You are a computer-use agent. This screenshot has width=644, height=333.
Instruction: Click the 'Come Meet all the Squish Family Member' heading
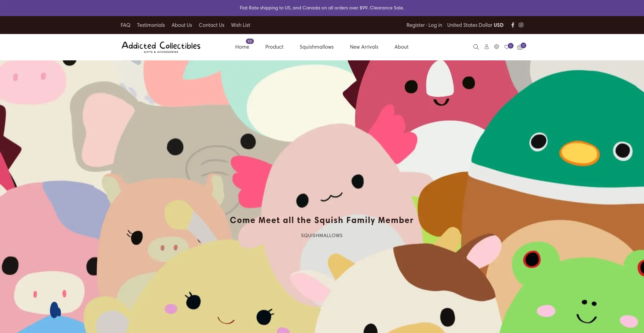click(x=322, y=220)
